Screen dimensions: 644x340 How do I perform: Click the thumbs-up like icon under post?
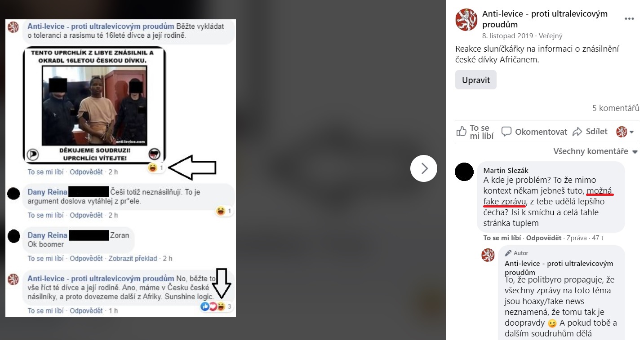click(462, 132)
